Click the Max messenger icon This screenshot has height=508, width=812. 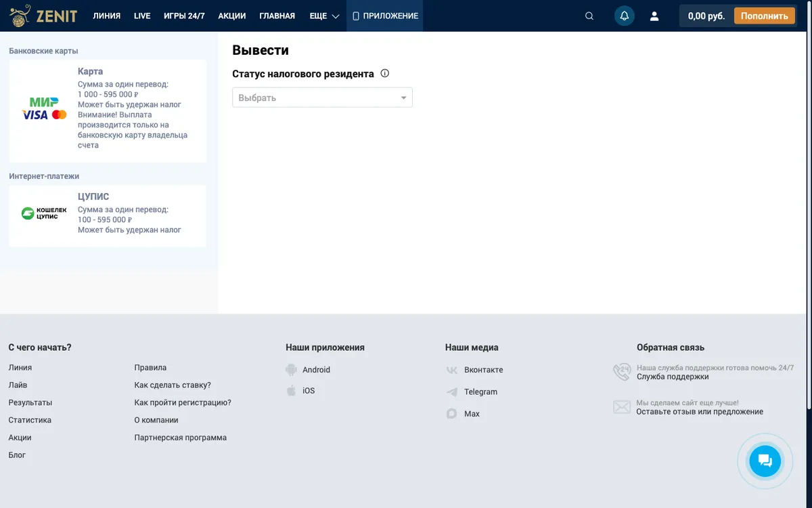452,414
